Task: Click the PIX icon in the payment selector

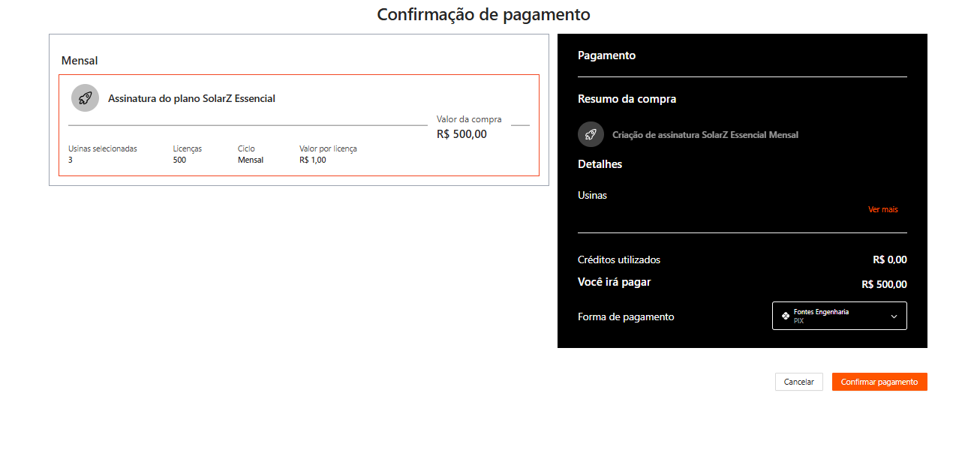Action: pos(786,316)
